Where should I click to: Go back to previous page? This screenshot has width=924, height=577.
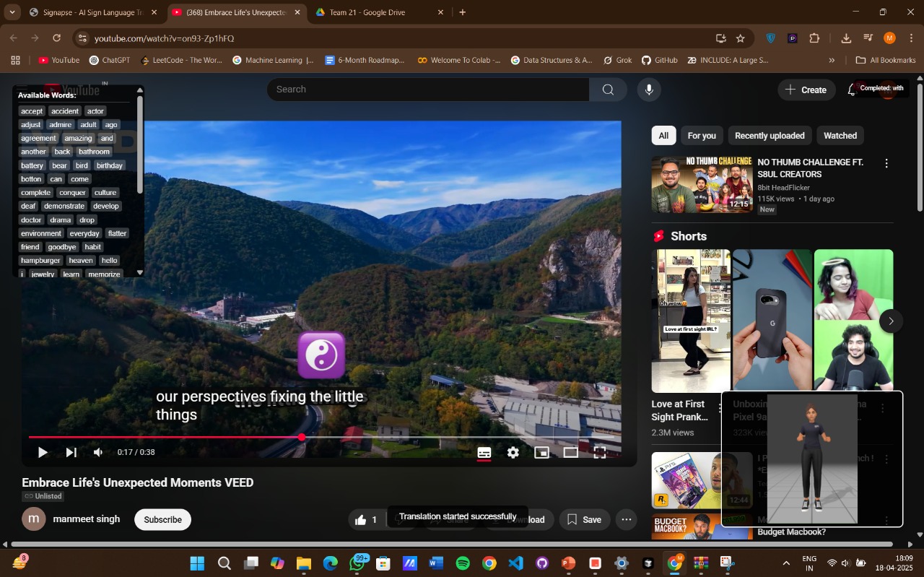pos(14,38)
